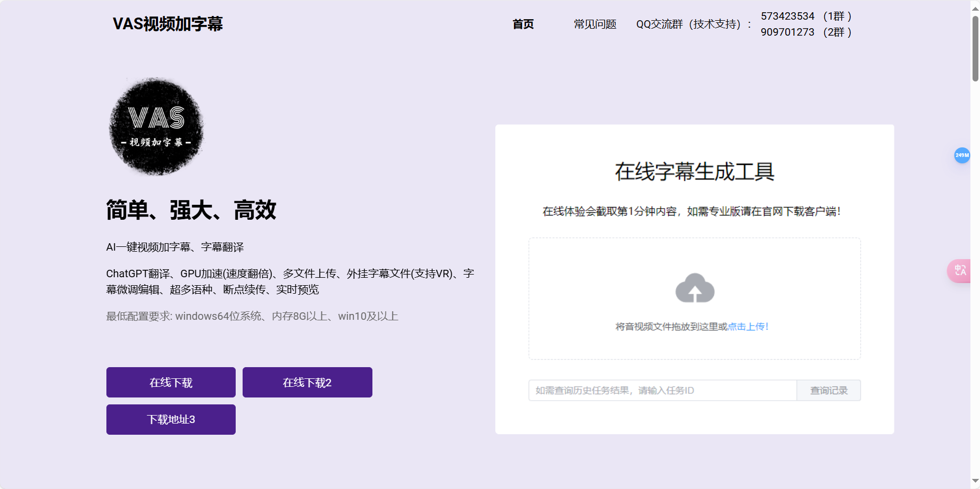Click the circular VAS logo image
The image size is (980, 489).
(x=155, y=126)
